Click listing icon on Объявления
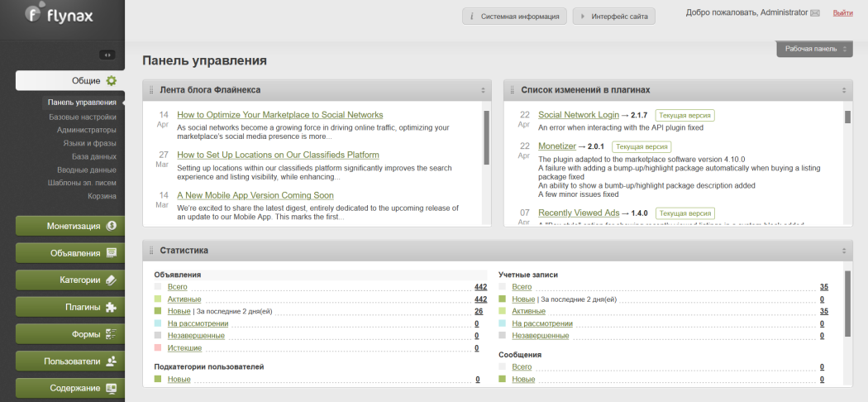This screenshot has height=402, width=868. coord(112,253)
